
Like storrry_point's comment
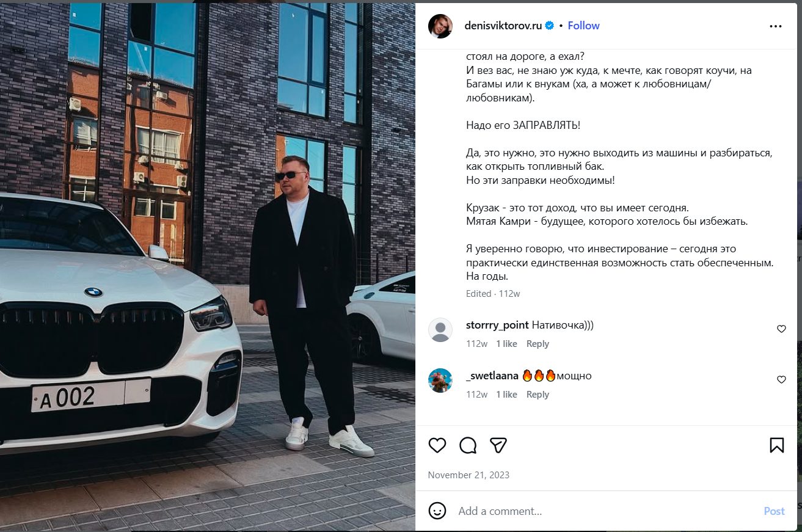[x=781, y=329]
